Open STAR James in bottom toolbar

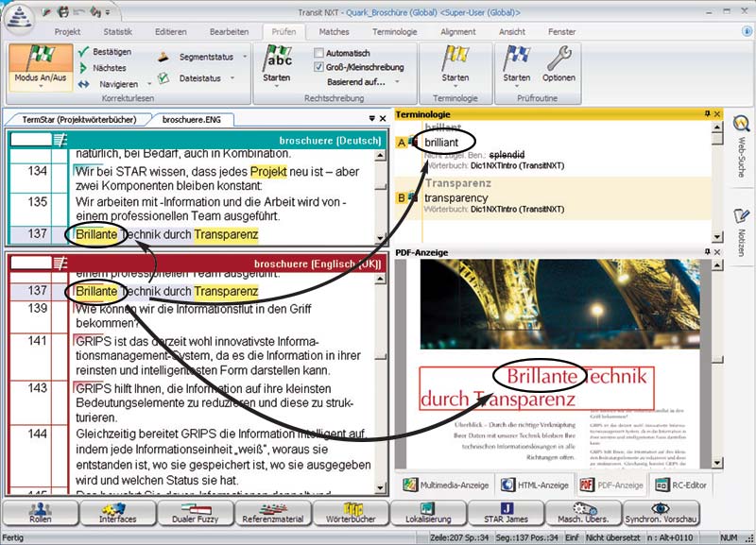point(506,513)
